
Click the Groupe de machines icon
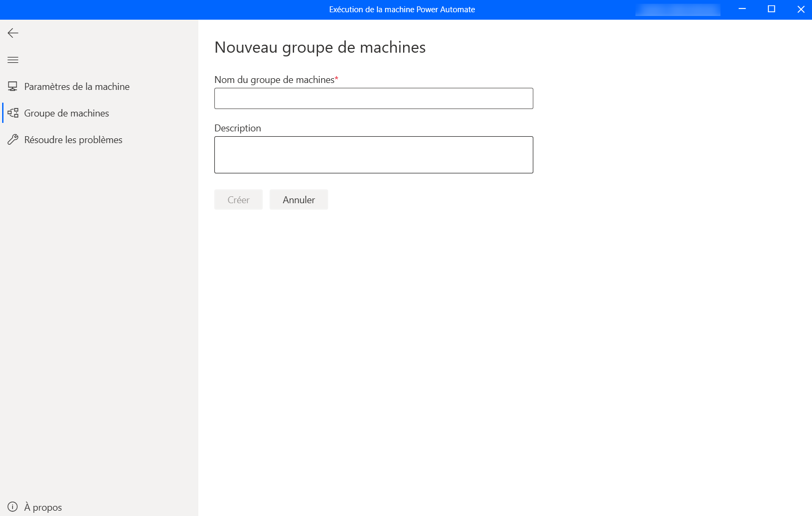coord(13,113)
